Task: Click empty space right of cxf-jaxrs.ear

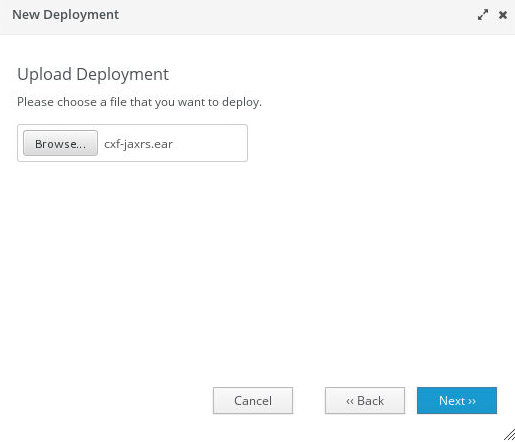Action: pyautogui.click(x=210, y=144)
